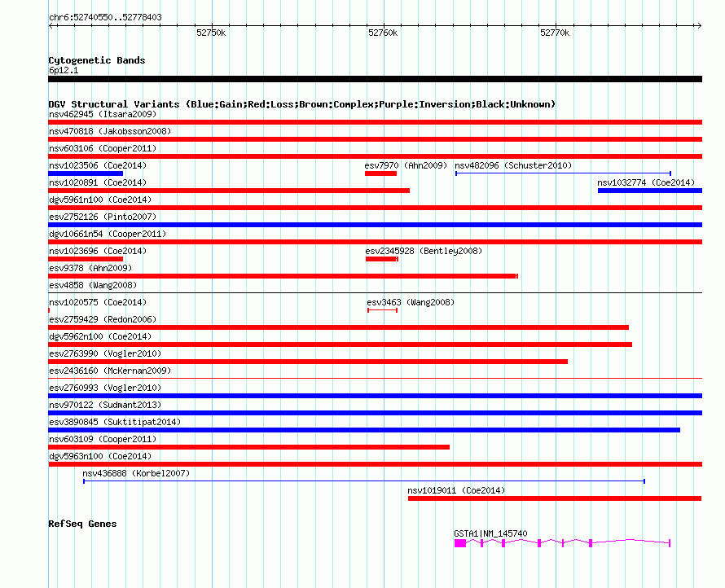The width and height of the screenshot is (725, 588).
Task: Open the esv3890845 (Suktitipat2014) label
Action: pos(115,422)
